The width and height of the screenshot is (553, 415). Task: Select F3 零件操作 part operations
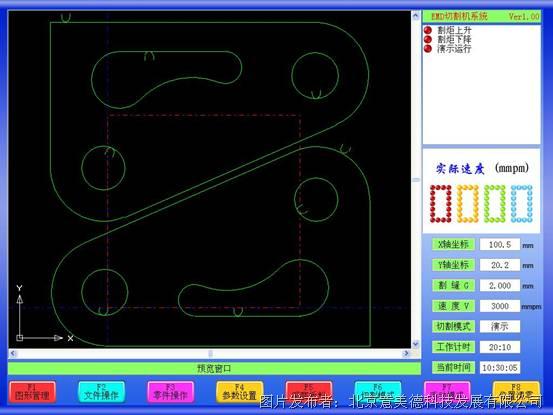(170, 392)
